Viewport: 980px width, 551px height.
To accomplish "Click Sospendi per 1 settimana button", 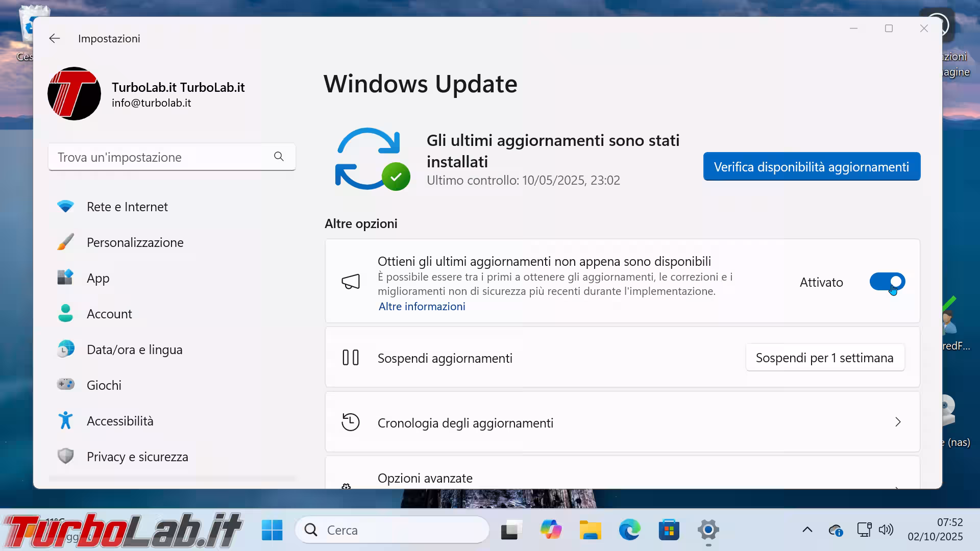I will [x=824, y=358].
